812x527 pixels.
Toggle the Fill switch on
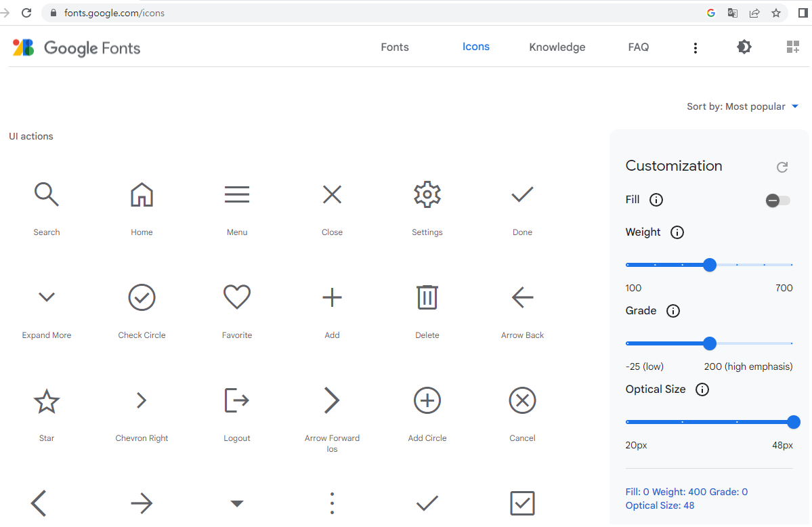point(777,201)
